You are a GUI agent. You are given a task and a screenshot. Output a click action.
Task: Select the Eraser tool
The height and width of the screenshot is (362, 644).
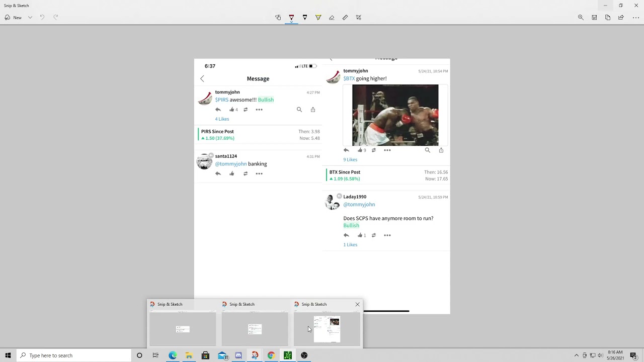pos(332,18)
